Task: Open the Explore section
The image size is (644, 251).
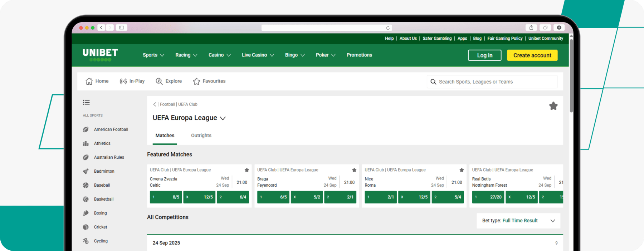Action: [x=169, y=81]
